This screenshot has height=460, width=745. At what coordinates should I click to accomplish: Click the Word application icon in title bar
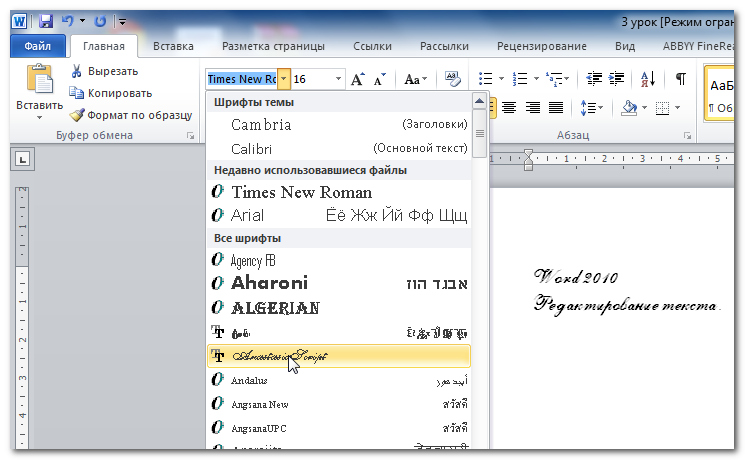click(19, 21)
